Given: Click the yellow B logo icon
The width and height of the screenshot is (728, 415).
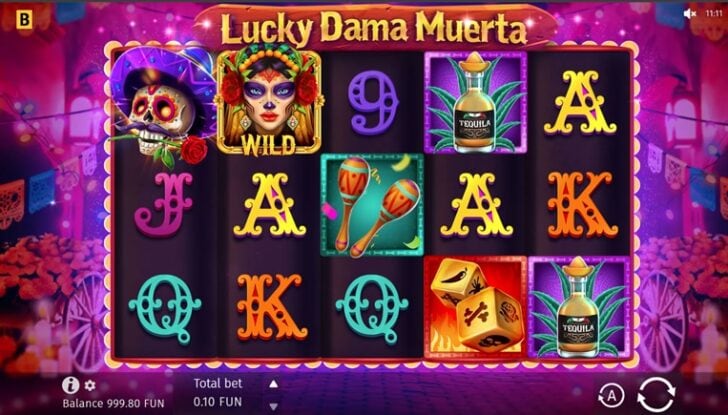Looking at the screenshot, I should coord(24,20).
